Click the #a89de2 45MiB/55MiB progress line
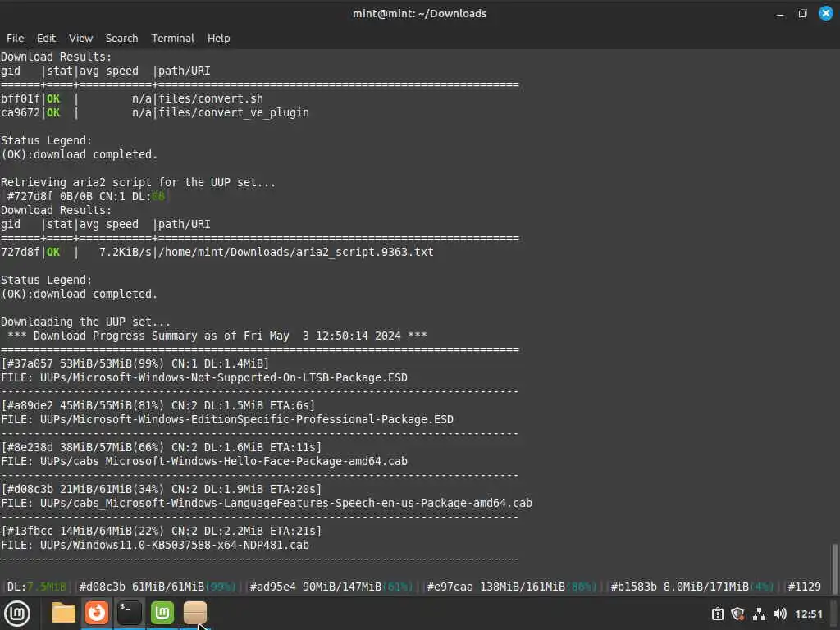 tap(158, 405)
